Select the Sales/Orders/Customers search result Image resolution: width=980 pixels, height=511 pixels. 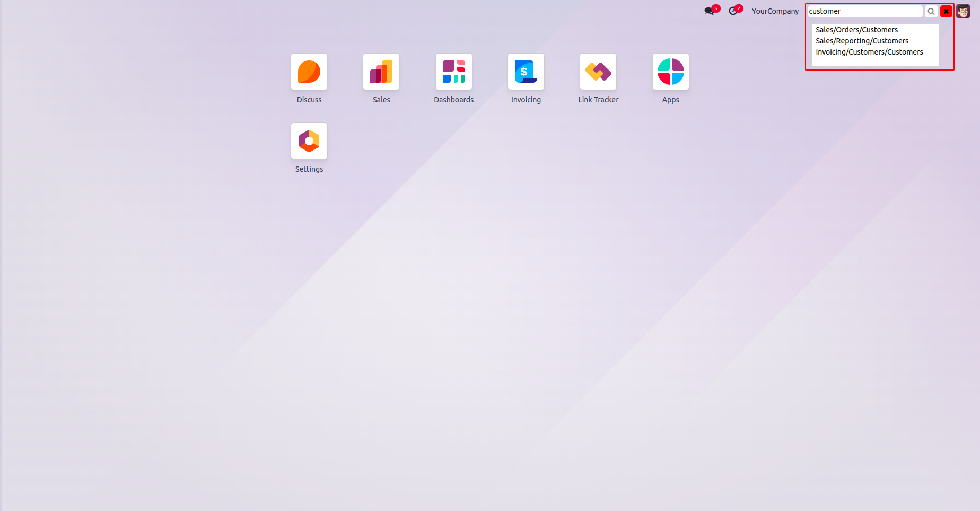tap(856, 30)
